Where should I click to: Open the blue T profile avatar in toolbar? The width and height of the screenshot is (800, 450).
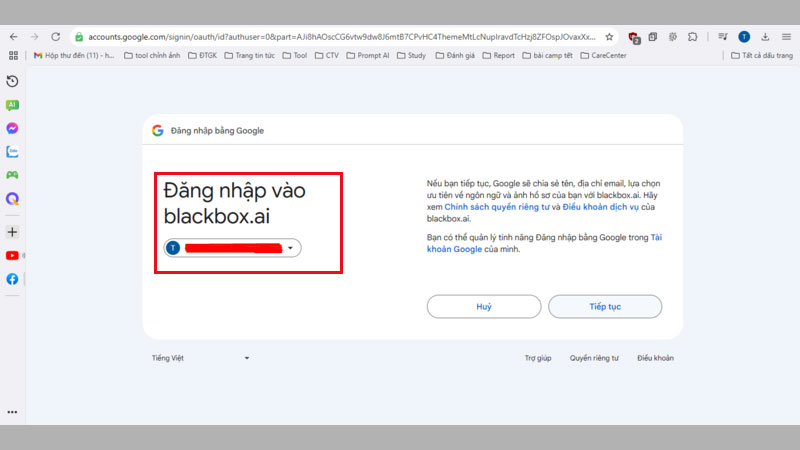[744, 37]
